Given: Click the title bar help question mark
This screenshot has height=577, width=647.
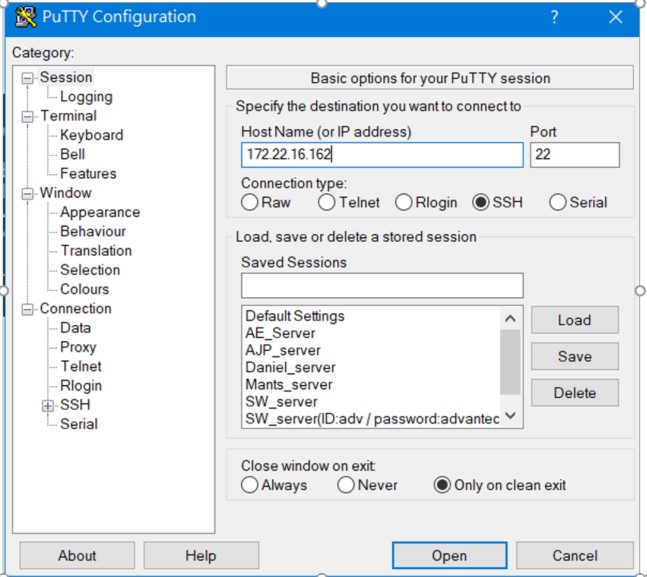Looking at the screenshot, I should (554, 17).
